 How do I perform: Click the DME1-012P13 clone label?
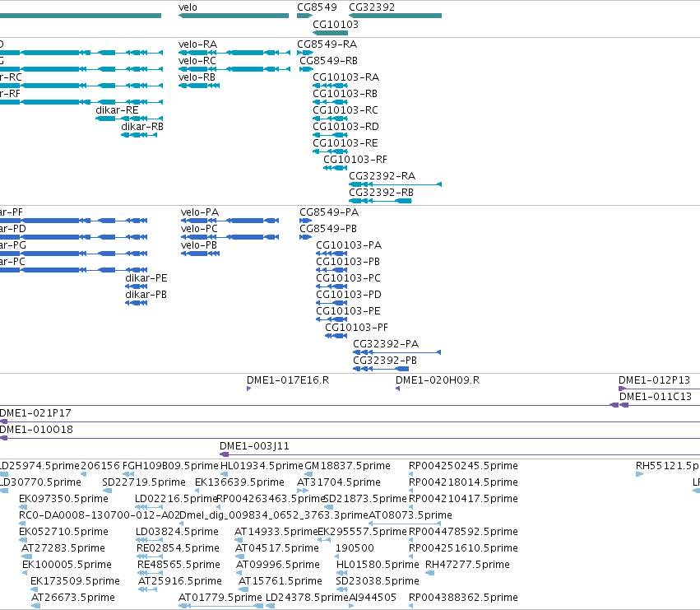tap(655, 380)
